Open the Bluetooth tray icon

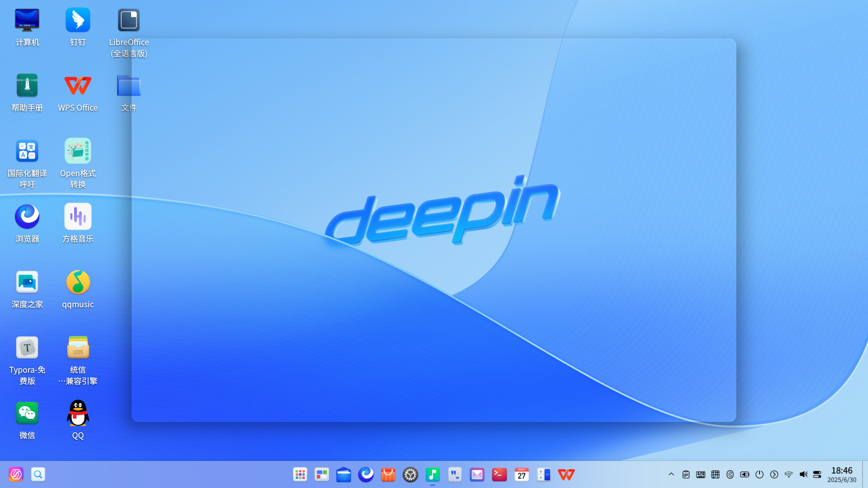pyautogui.click(x=730, y=474)
